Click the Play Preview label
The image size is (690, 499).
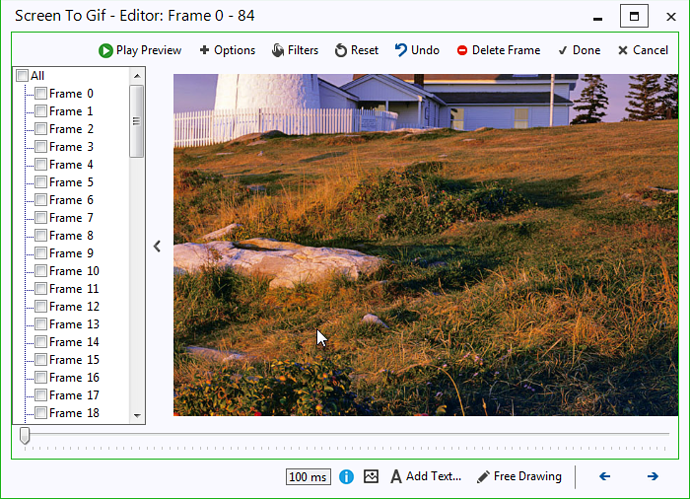149,51
